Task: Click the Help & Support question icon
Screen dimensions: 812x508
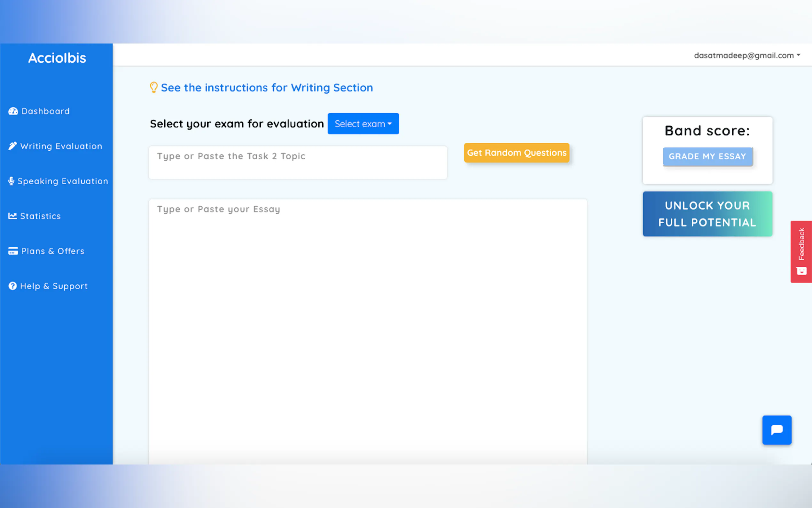Action: tap(12, 286)
